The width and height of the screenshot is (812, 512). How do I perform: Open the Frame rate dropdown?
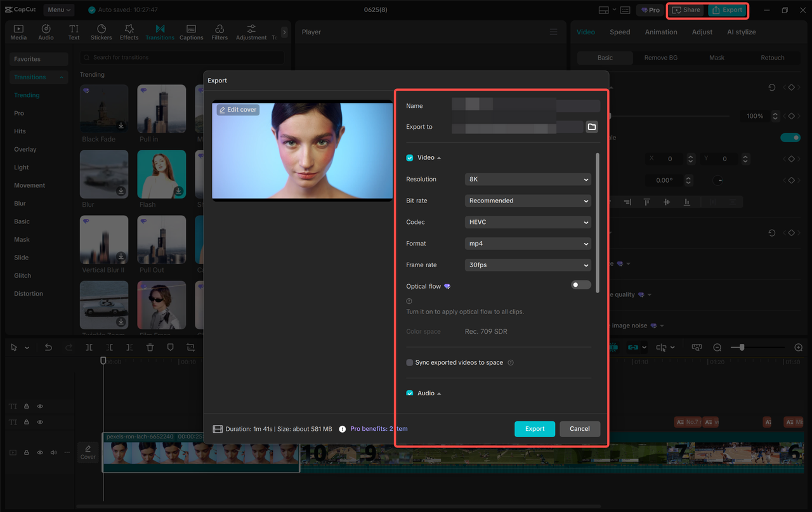[528, 265]
